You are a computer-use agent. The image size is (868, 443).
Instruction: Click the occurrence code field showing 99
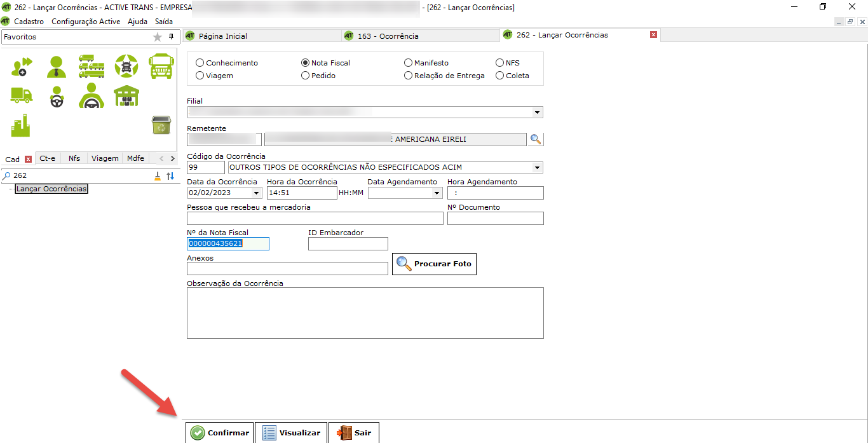(x=206, y=167)
